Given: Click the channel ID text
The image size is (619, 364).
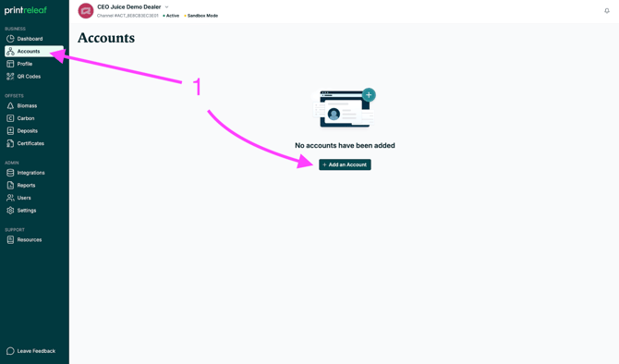Looking at the screenshot, I should pos(127,16).
